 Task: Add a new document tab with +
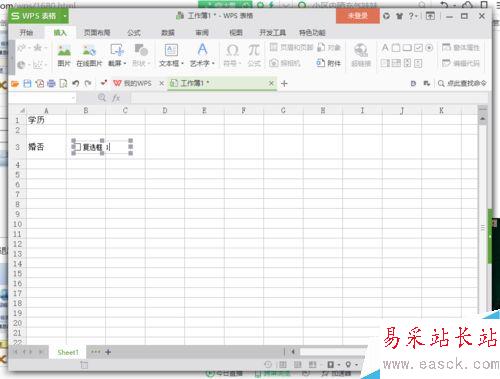(x=284, y=84)
